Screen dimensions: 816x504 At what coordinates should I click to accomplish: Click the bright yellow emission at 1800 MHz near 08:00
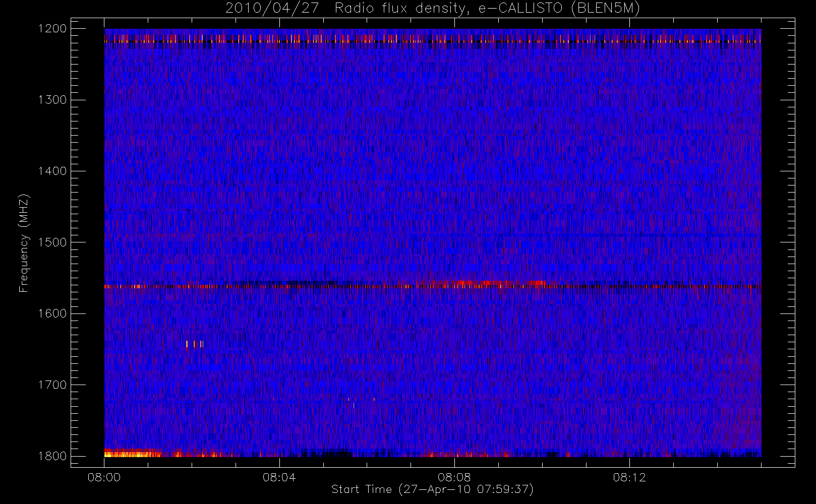[x=132, y=454]
